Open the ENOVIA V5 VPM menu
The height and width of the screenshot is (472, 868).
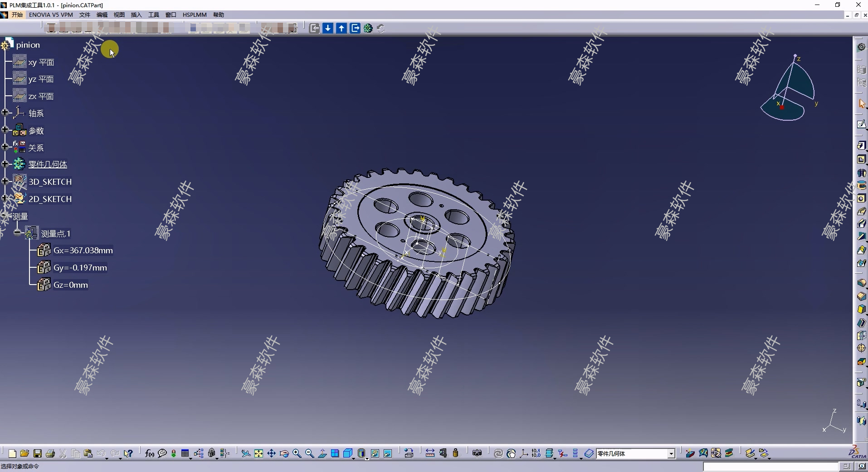pos(51,15)
